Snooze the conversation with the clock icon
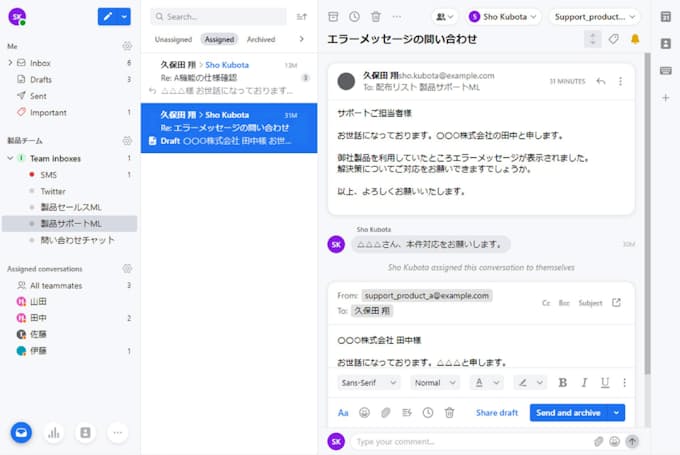Screen dimensions: 680x455 pos(354,17)
